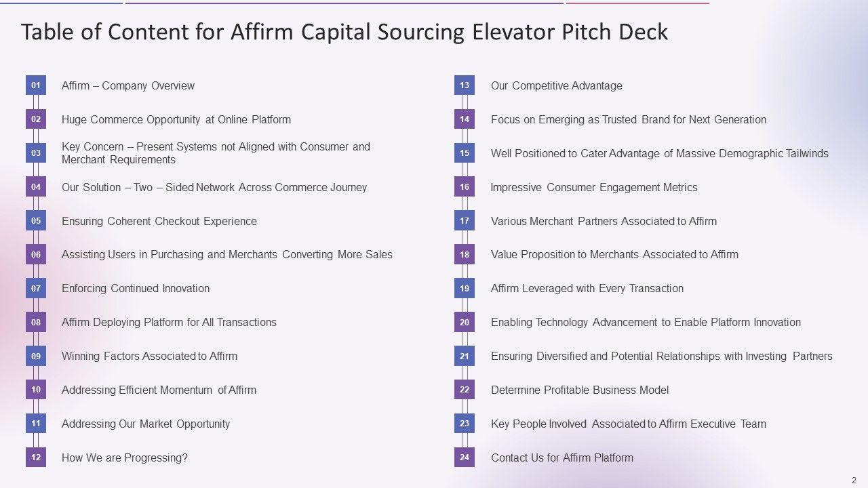Screen dimensions: 868x488
Task: Select "Impressive Consumer Engagement Metrics" item
Action: click(594, 187)
